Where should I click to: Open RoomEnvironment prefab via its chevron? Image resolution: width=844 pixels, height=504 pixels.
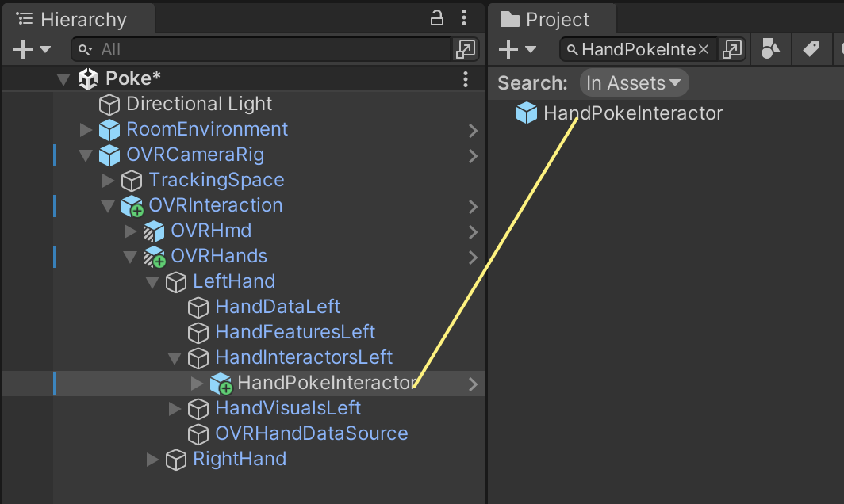tap(473, 131)
